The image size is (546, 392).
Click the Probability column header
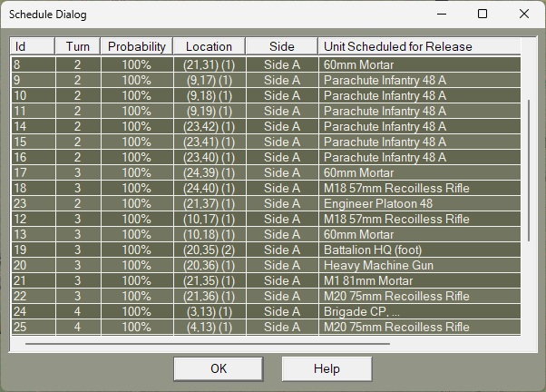point(136,46)
